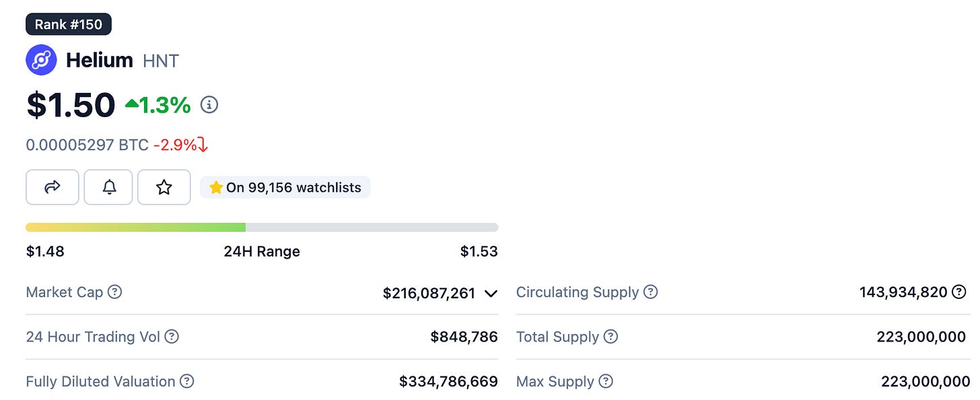980x400 pixels.
Task: Click the share arrow button
Action: coord(53,187)
